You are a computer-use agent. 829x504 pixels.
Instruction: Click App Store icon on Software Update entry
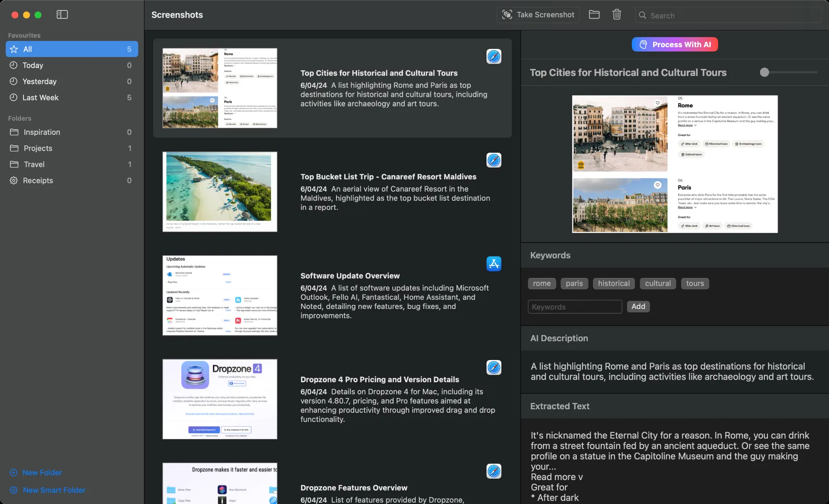click(493, 264)
